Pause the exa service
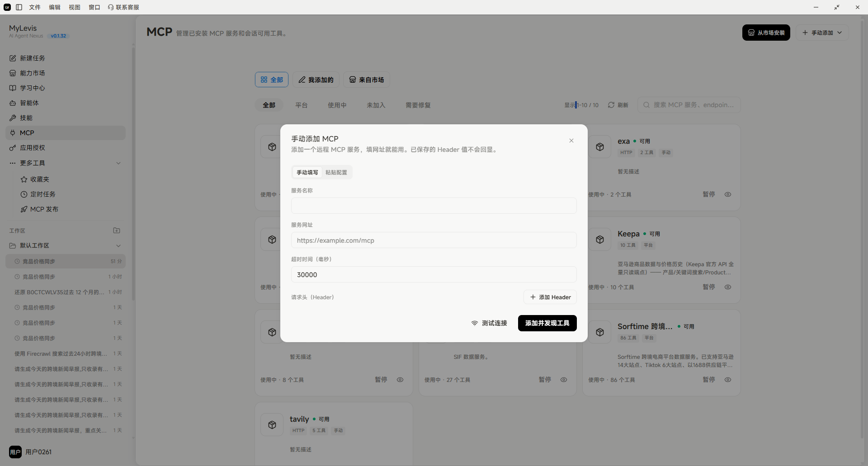This screenshot has height=466, width=868. pyautogui.click(x=709, y=194)
